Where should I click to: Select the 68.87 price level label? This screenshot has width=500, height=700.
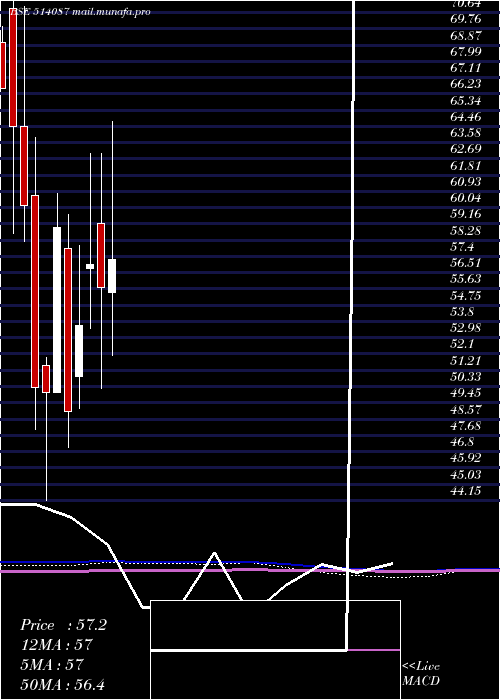pos(466,35)
